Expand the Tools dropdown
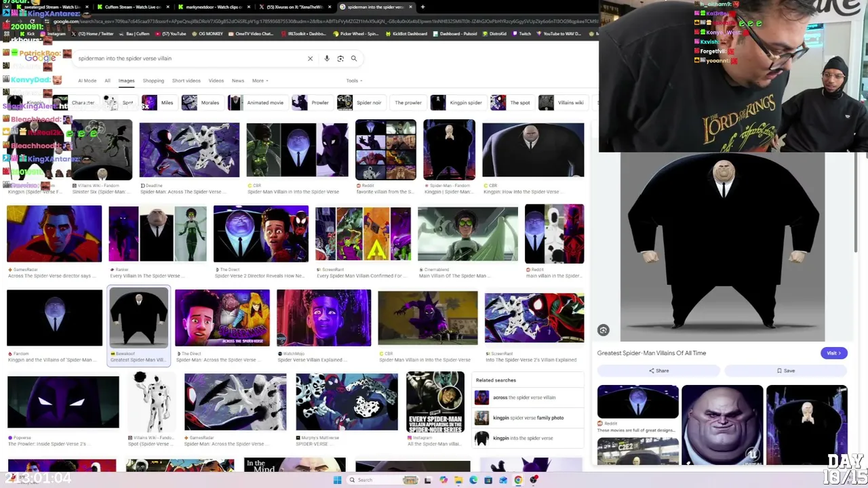 (x=354, y=81)
